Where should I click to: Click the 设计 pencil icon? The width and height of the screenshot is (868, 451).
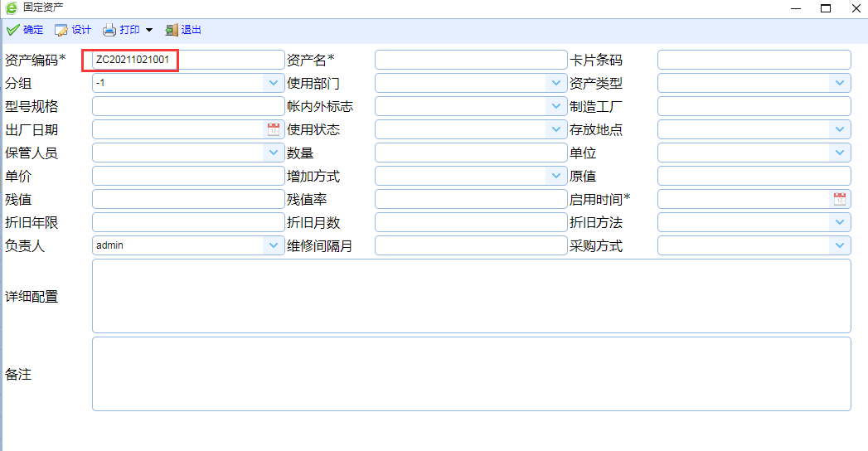pos(61,30)
